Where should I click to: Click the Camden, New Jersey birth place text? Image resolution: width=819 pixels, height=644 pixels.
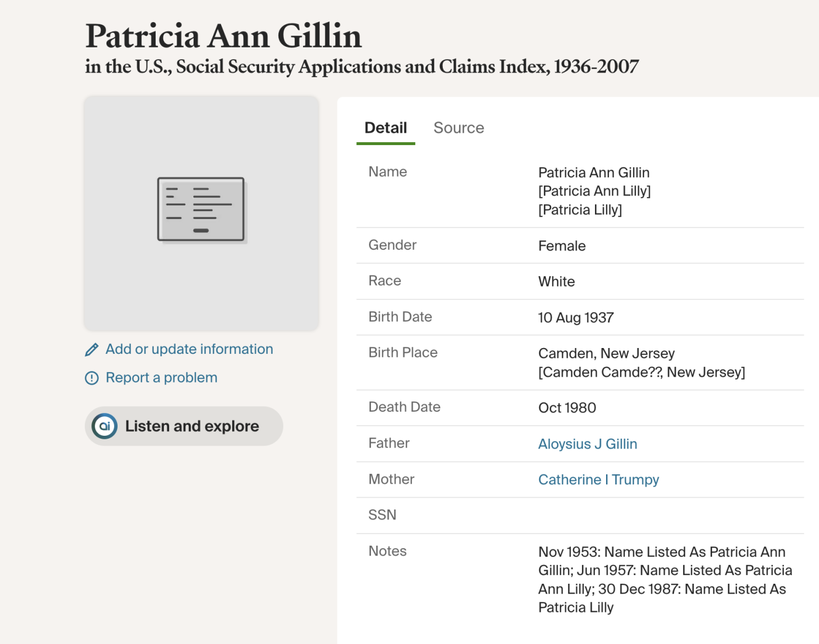click(606, 353)
